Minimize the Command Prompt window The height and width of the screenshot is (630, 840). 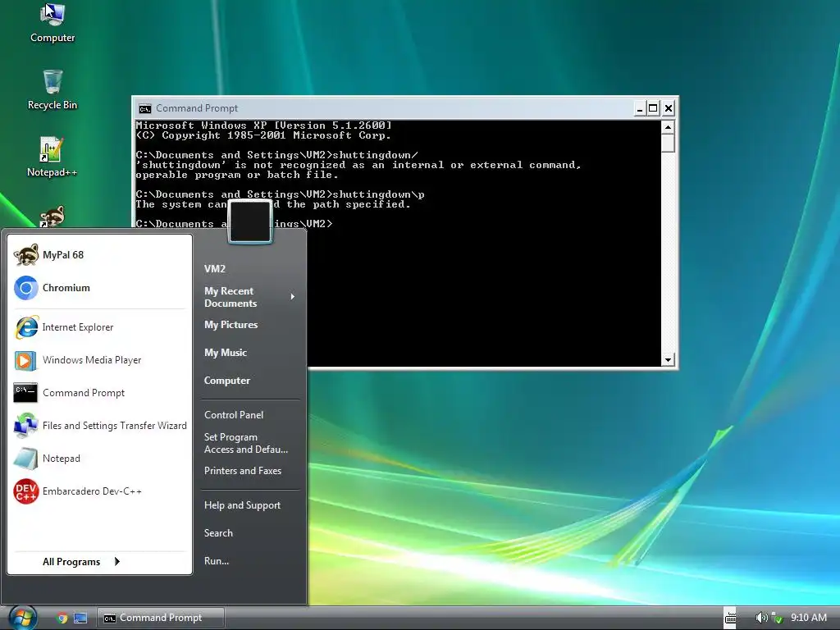(x=640, y=109)
